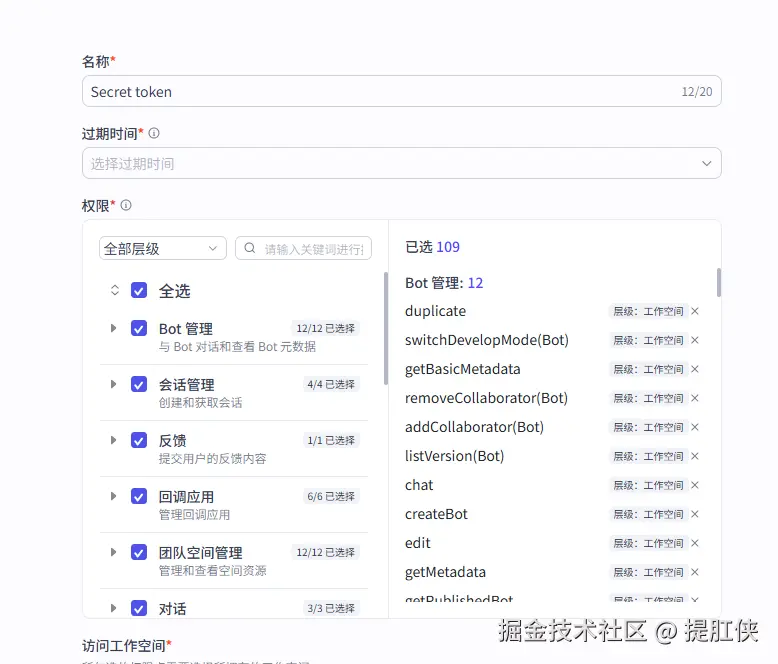Click the 3/3 已选择 badge

pyautogui.click(x=331, y=608)
